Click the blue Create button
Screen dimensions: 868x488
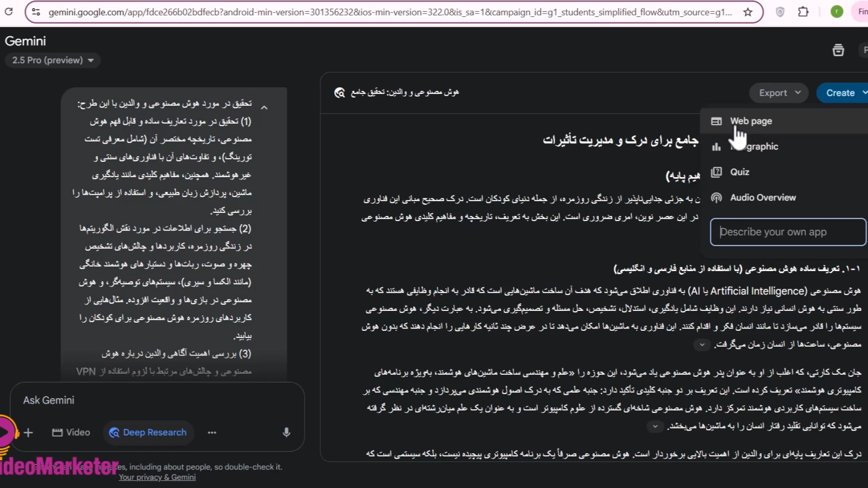pos(841,93)
